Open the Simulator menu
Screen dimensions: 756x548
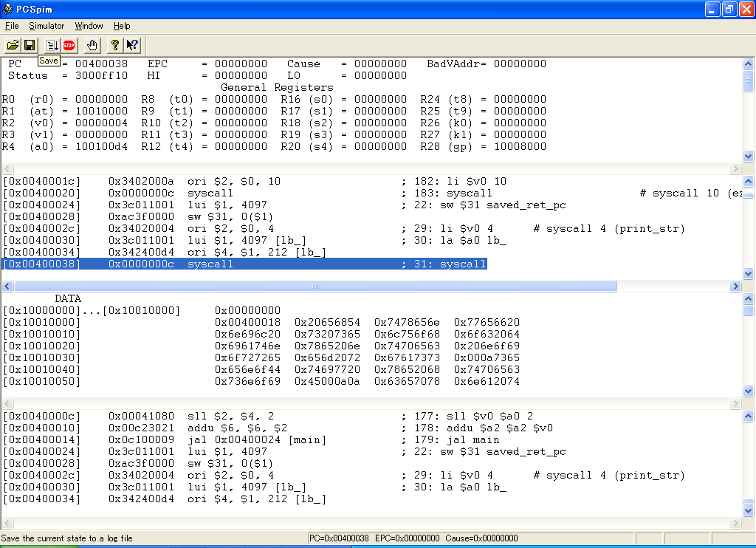(47, 26)
